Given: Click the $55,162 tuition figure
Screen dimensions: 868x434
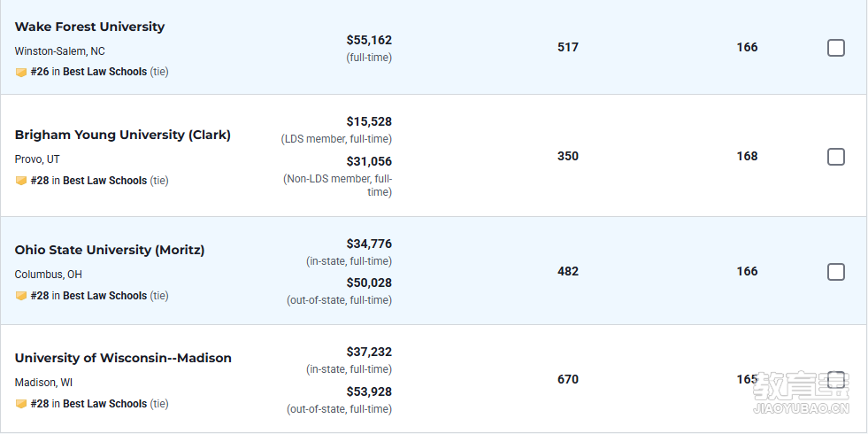Looking at the screenshot, I should (x=369, y=40).
